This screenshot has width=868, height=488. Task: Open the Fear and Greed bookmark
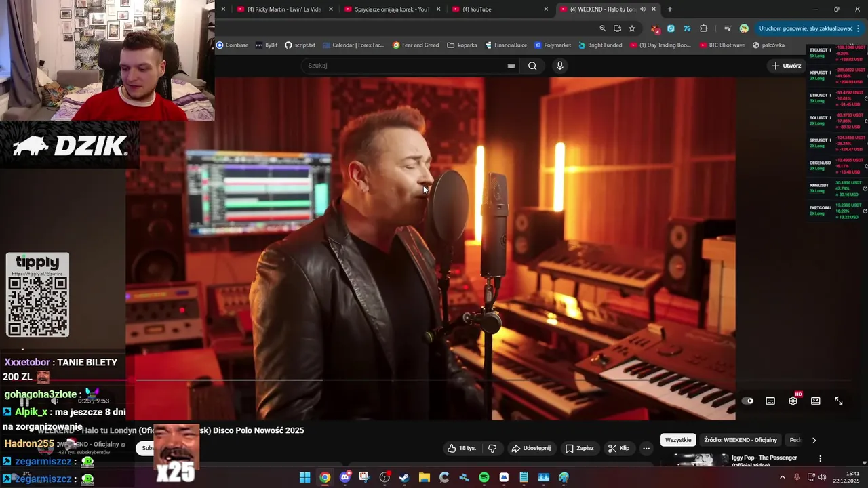click(416, 45)
